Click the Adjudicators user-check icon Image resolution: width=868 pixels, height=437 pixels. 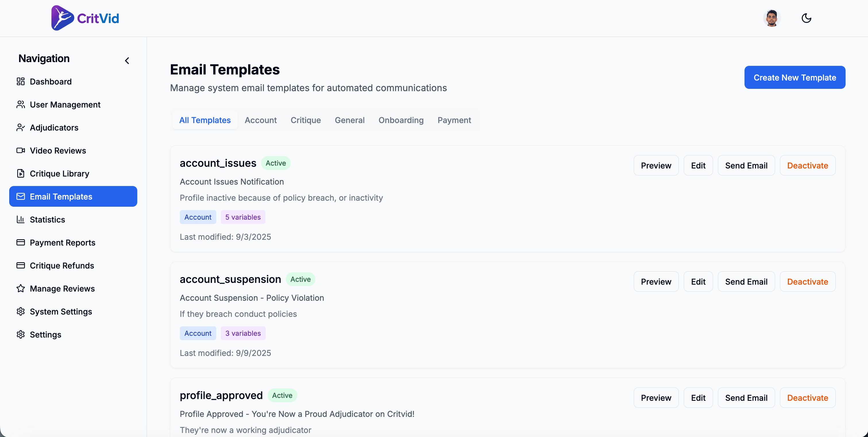21,127
